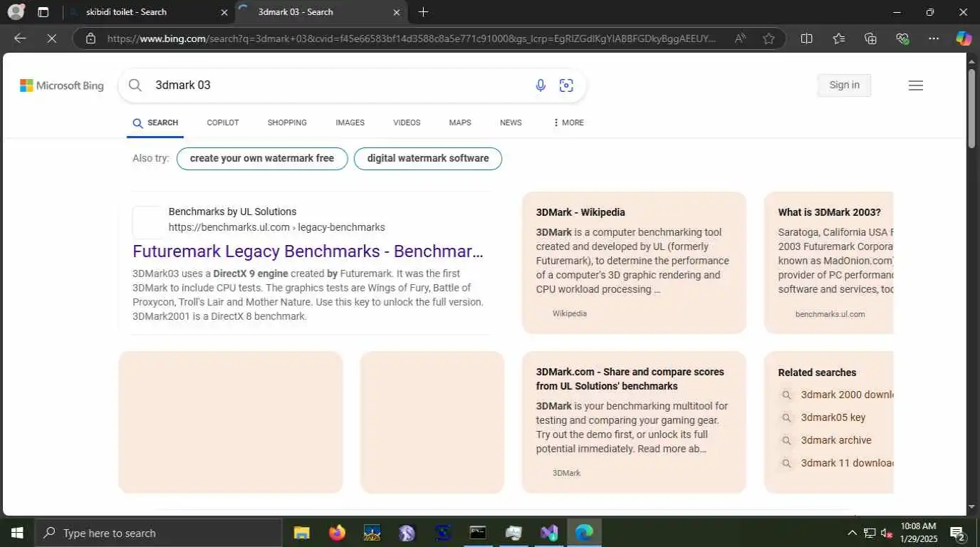Open 'What is 3DMark 2003?' card
This screenshot has height=547, width=980.
click(x=829, y=262)
